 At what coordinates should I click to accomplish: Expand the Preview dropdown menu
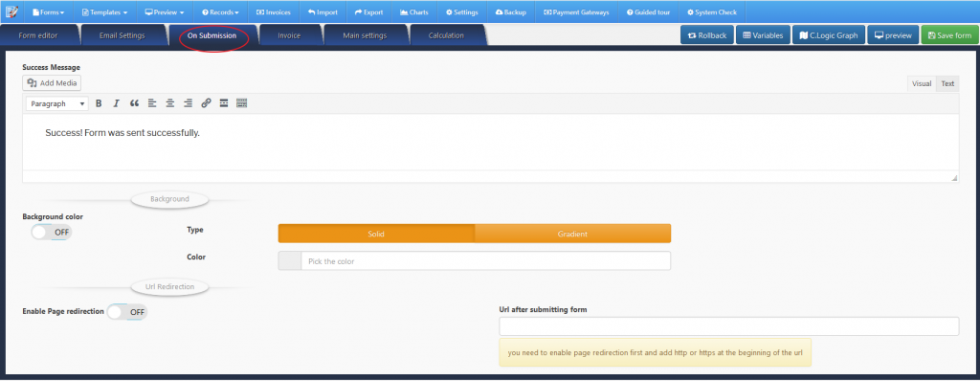point(165,11)
